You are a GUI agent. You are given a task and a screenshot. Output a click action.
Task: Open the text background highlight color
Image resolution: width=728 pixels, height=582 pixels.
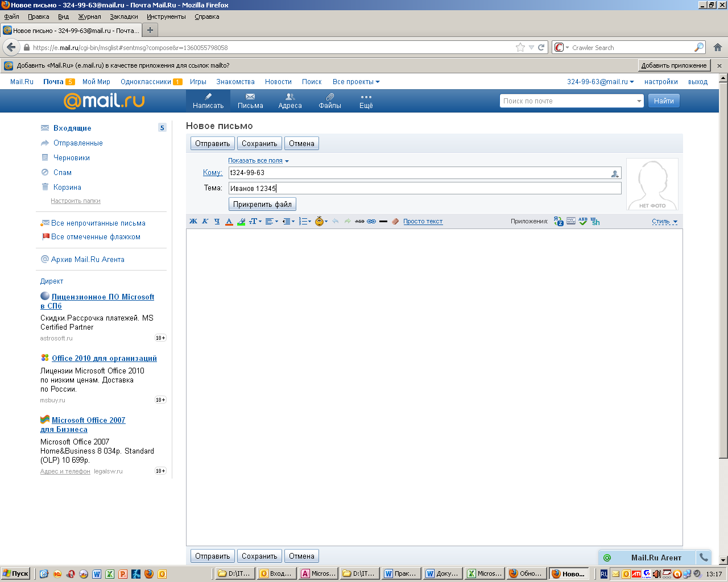click(241, 221)
